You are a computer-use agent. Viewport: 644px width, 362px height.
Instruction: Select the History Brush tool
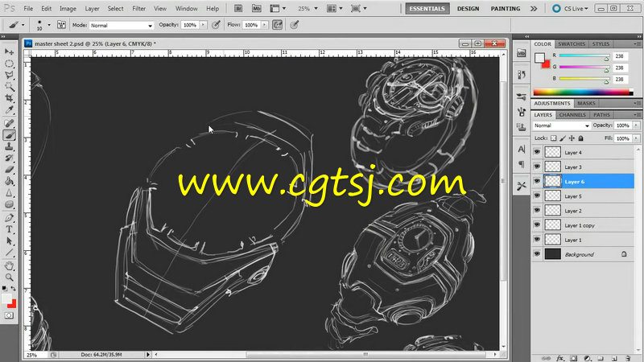click(x=9, y=158)
